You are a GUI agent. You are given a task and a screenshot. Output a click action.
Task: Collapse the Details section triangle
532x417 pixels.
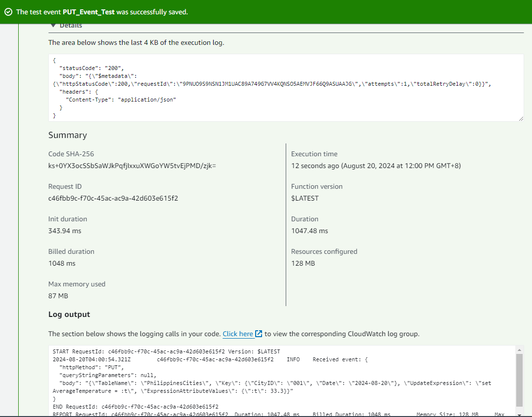click(53, 25)
